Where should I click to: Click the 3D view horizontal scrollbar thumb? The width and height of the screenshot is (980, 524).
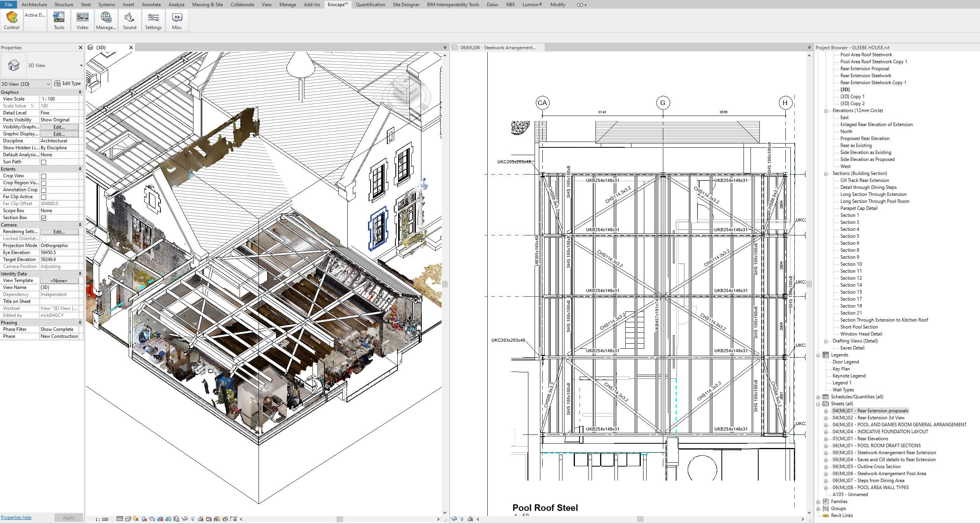[x=340, y=519]
